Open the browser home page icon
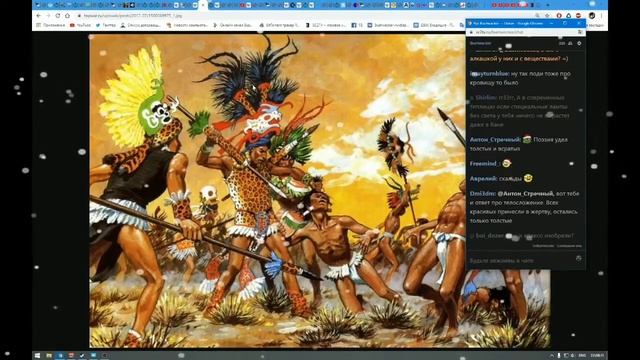Viewport: 640px width, 360px height. (x=67, y=16)
